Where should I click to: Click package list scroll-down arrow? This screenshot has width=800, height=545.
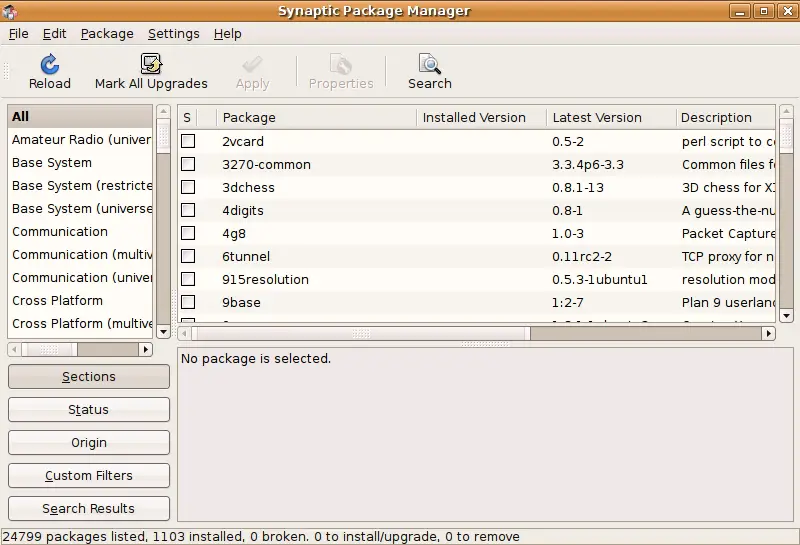[786, 316]
